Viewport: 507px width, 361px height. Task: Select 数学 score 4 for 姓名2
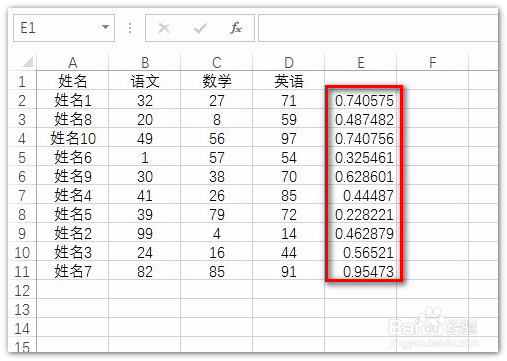(x=216, y=233)
